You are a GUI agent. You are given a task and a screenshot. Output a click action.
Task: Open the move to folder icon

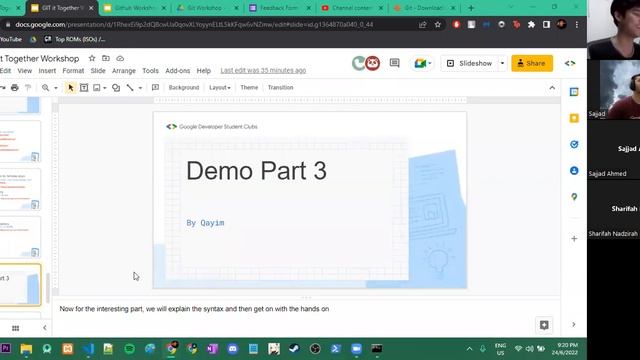(106, 58)
